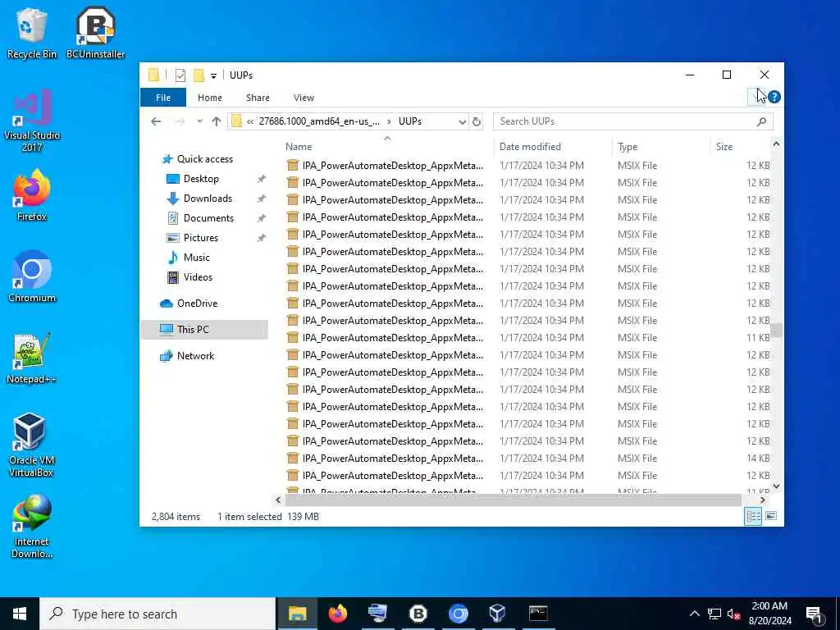Open the address bar history dropdown
This screenshot has height=630, width=840.
pyautogui.click(x=463, y=121)
